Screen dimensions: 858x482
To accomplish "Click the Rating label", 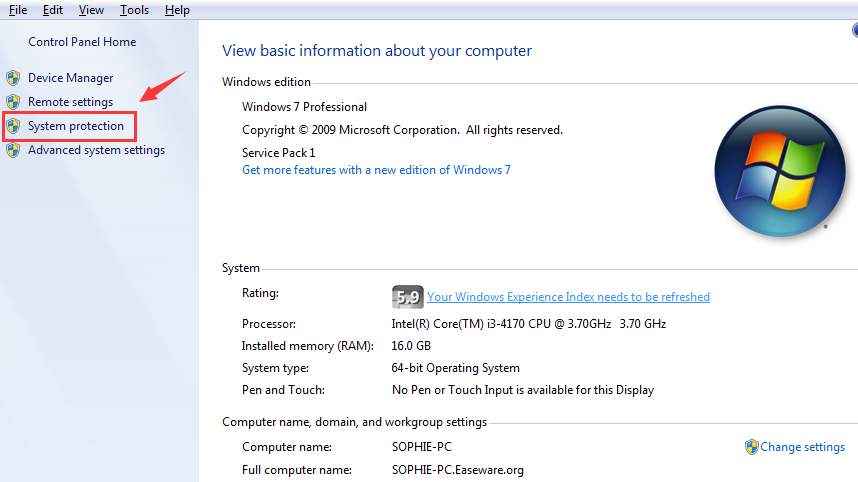I will [x=260, y=293].
